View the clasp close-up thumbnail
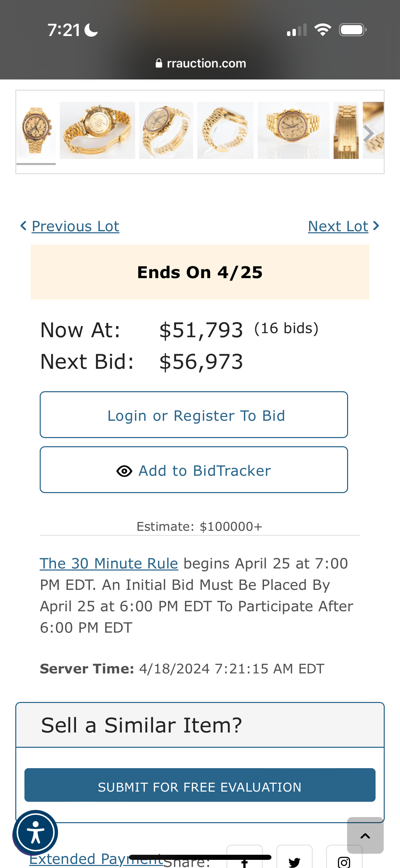This screenshot has width=400, height=868. (346, 130)
